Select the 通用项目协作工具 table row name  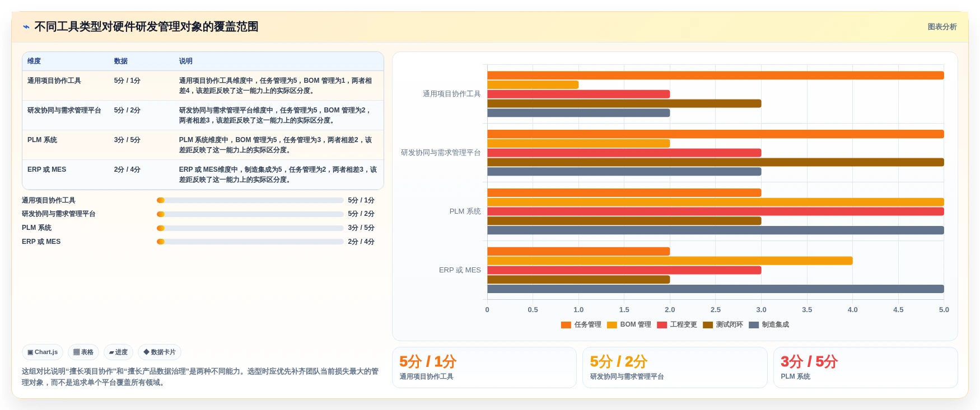pos(54,81)
